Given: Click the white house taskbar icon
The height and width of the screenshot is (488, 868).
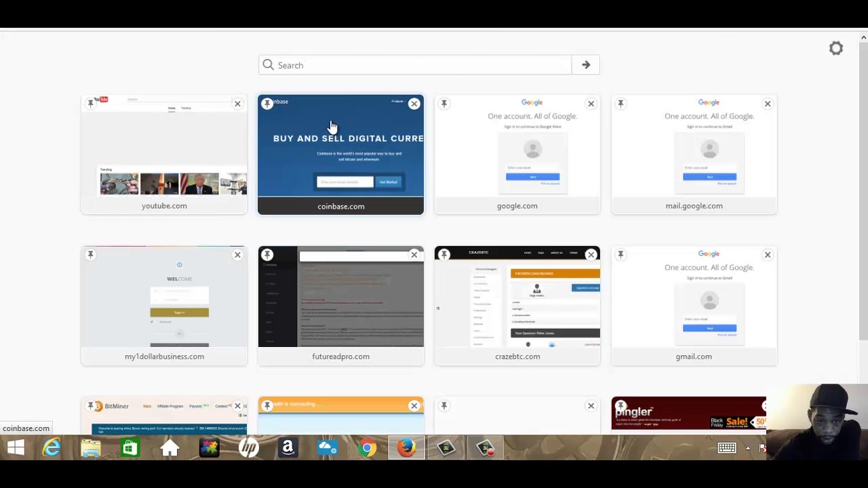Looking at the screenshot, I should point(170,447).
